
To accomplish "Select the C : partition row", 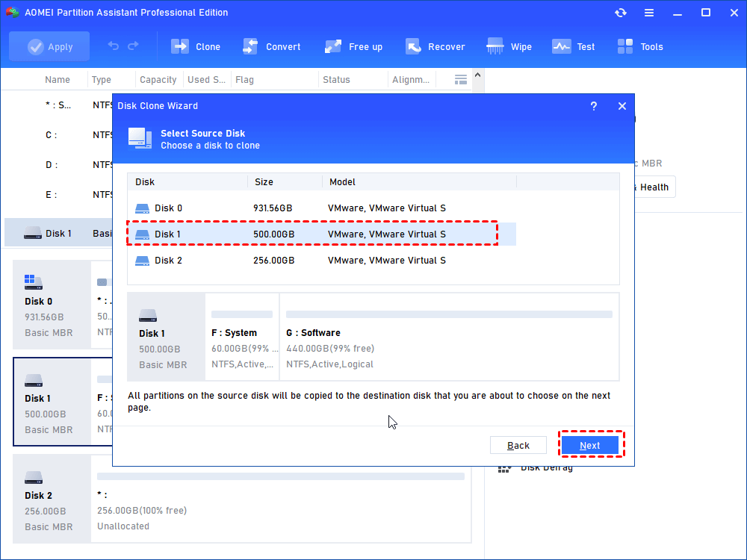I will pos(58,135).
